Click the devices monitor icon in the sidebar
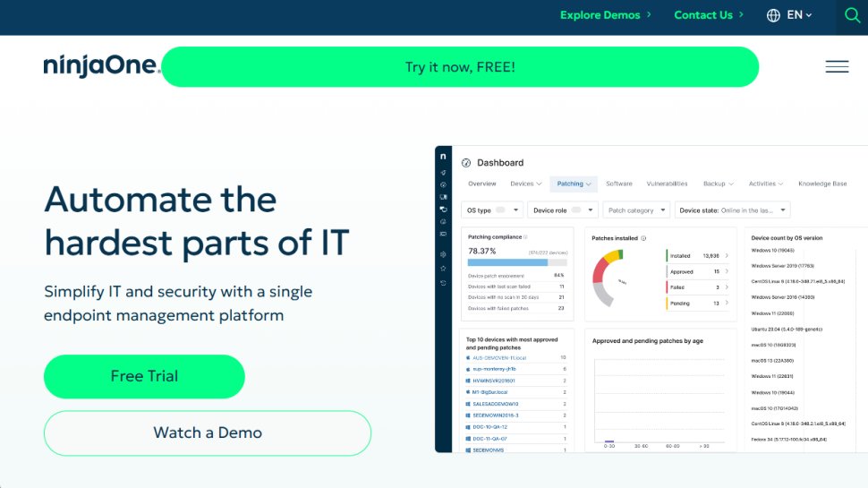Image resolution: width=868 pixels, height=488 pixels. pyautogui.click(x=443, y=197)
